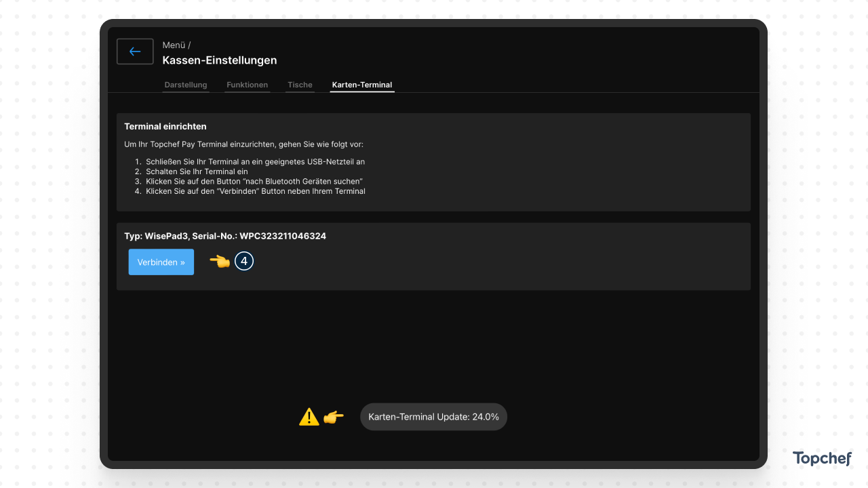Click the step 'Schalten Sie Ihr Terminal ein'
868x488 pixels.
click(x=197, y=171)
